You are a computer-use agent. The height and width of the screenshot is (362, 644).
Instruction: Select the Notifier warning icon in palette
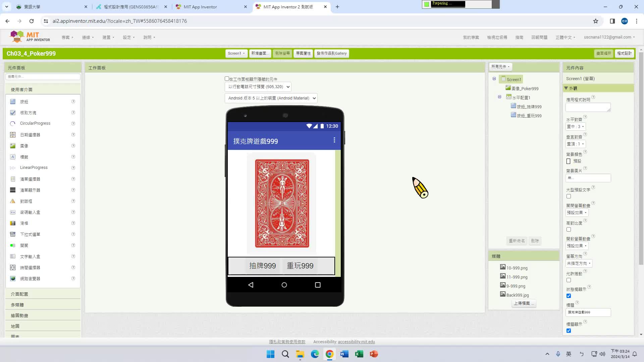(x=13, y=201)
